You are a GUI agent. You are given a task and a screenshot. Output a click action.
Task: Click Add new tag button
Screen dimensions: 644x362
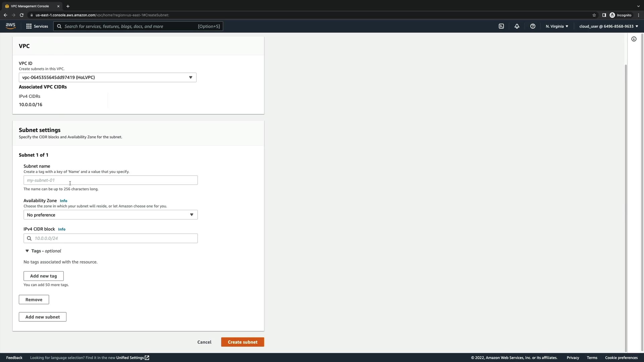click(44, 276)
